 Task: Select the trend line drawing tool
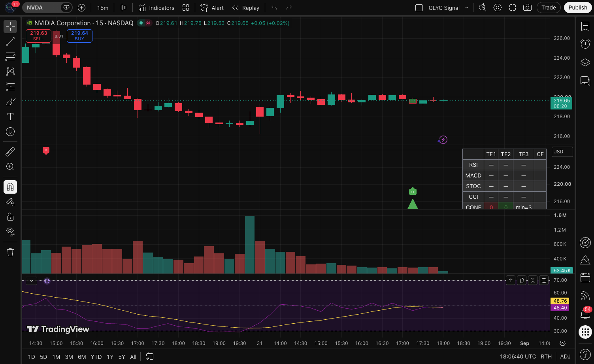point(10,41)
